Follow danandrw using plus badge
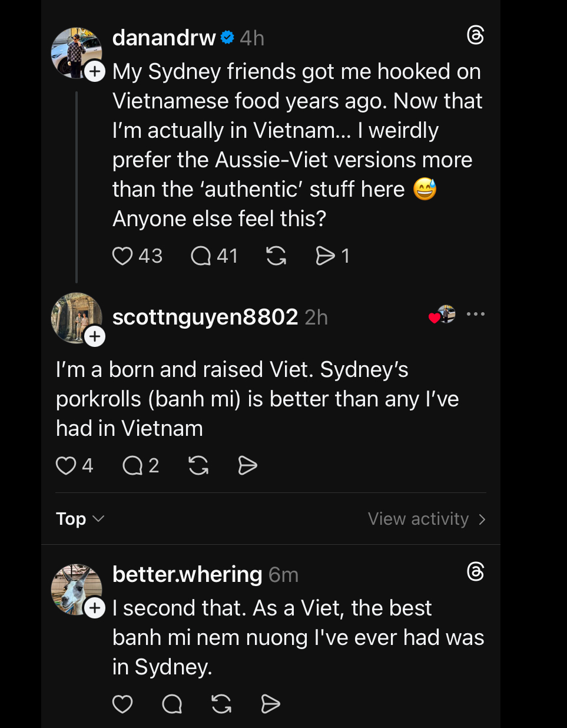567x728 pixels. click(95, 72)
